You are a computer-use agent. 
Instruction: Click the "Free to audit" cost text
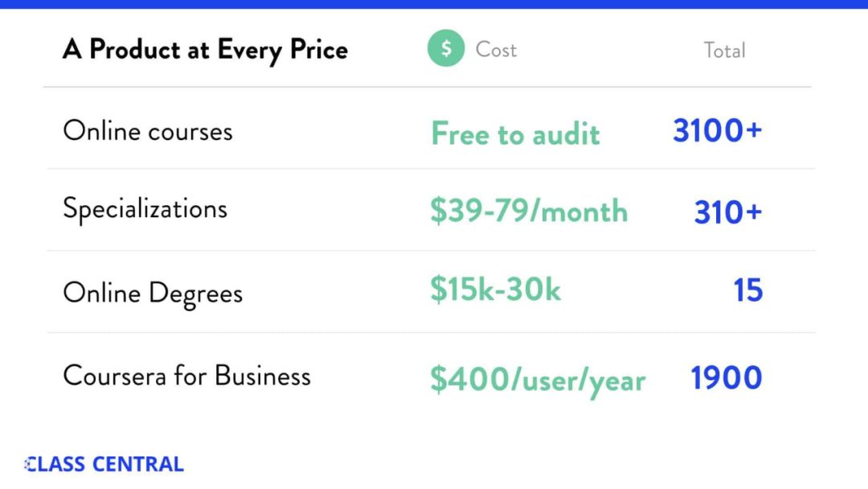[x=515, y=134]
